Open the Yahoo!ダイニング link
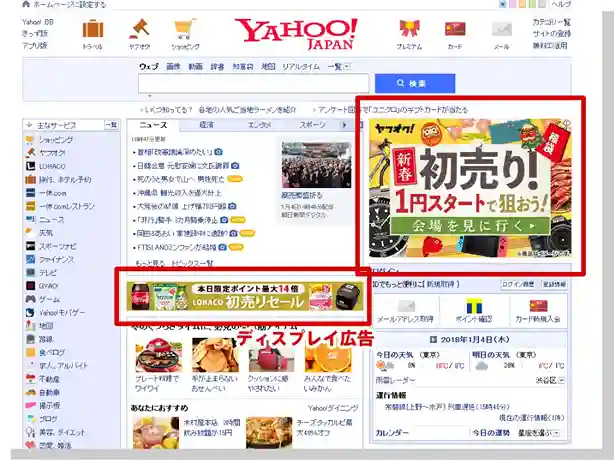Viewport: 614px width, 460px height. 333,408
